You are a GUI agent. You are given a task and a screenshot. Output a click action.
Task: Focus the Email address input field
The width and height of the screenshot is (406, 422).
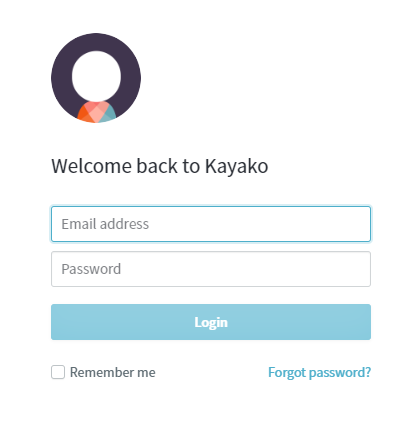[x=211, y=224]
